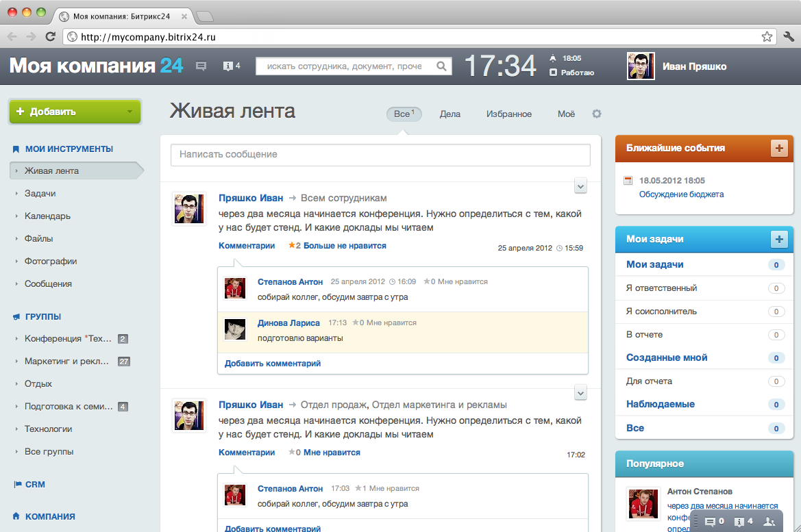Open Фотографии in sidebar
The image size is (801, 532).
[51, 261]
